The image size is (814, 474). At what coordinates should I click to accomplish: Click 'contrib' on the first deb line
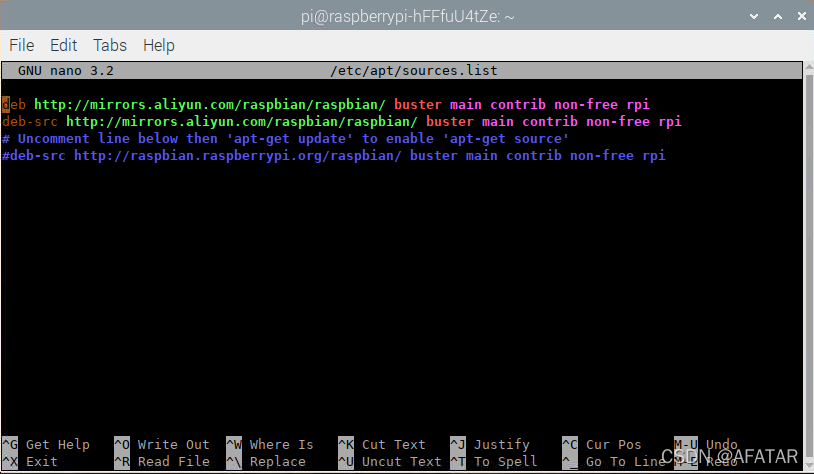(518, 104)
